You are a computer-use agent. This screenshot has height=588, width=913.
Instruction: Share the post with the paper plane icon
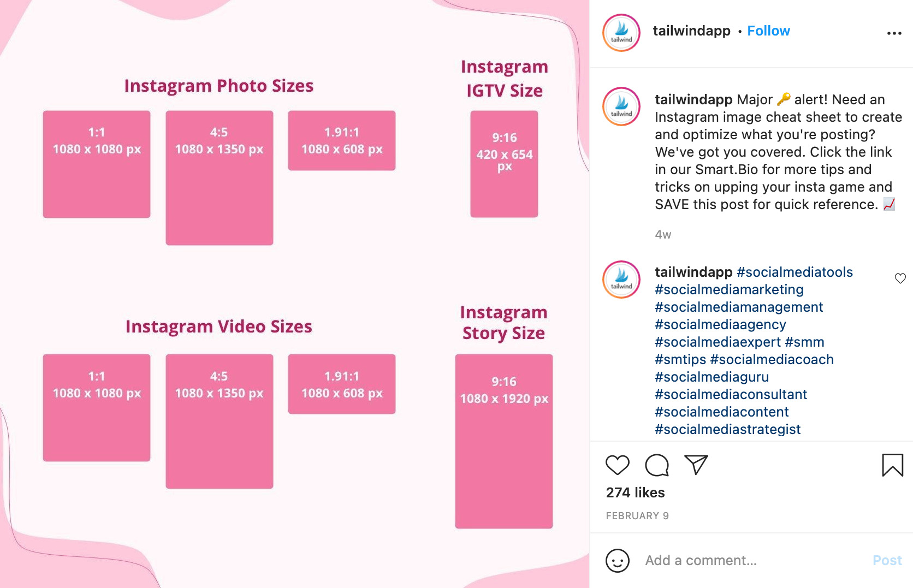point(696,465)
